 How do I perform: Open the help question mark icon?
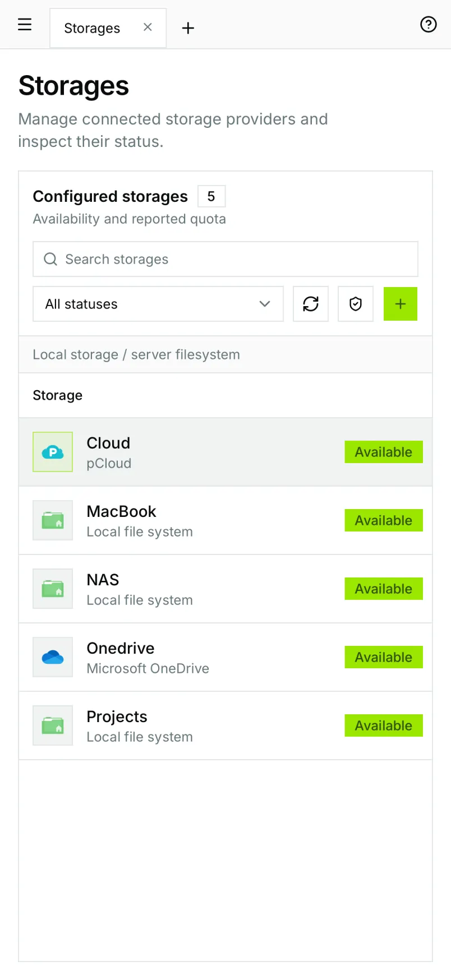429,25
